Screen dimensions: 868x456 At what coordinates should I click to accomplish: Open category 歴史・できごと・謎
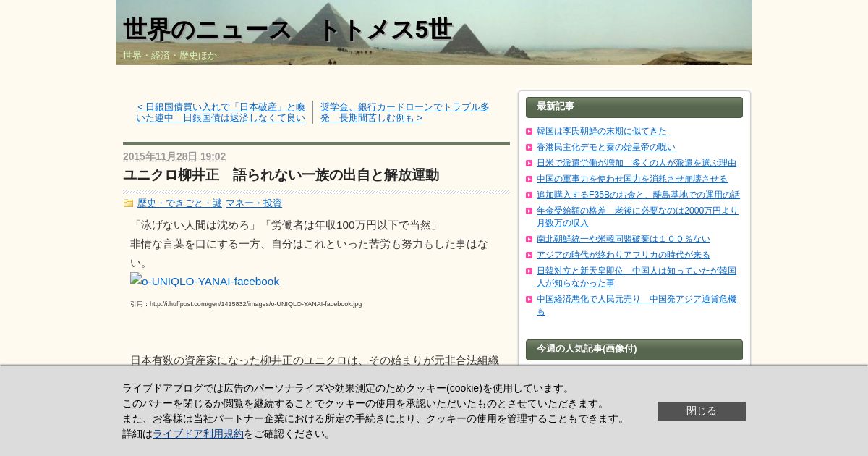(x=179, y=203)
